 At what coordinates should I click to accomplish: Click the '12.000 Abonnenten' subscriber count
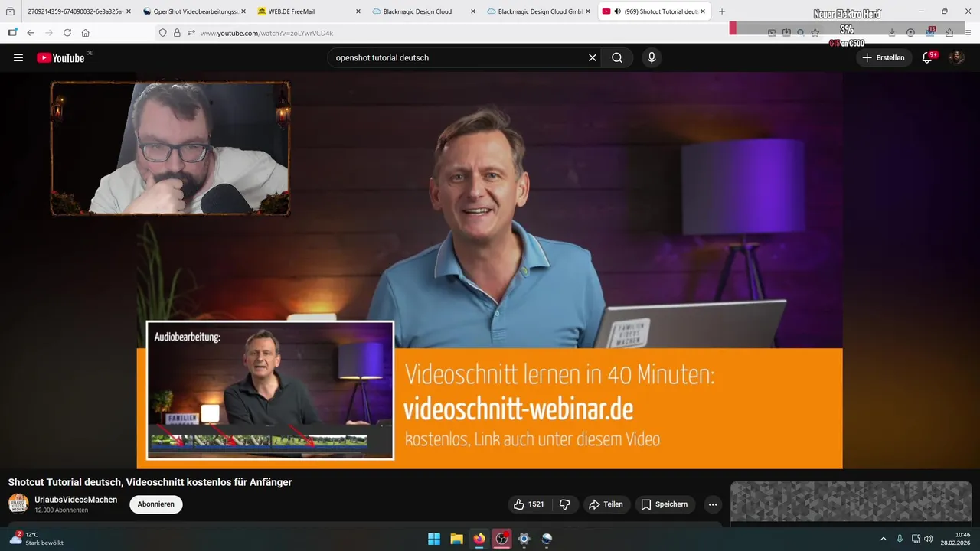61,510
